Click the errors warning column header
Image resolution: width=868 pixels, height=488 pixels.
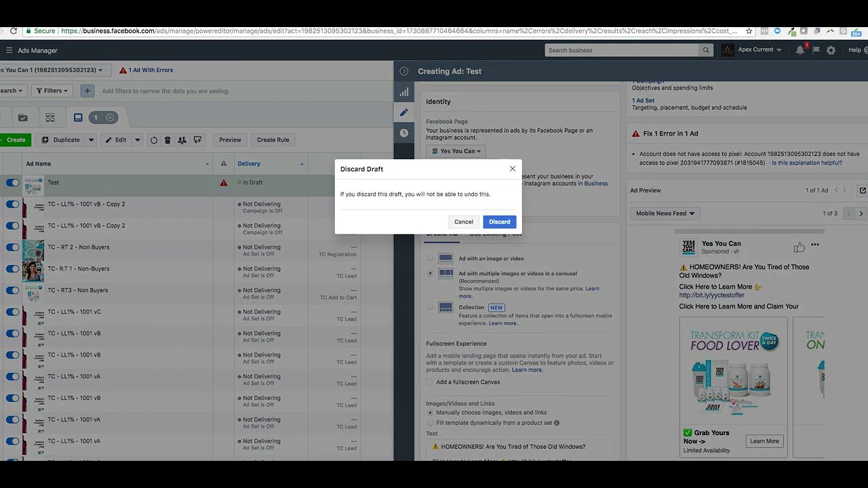(224, 164)
